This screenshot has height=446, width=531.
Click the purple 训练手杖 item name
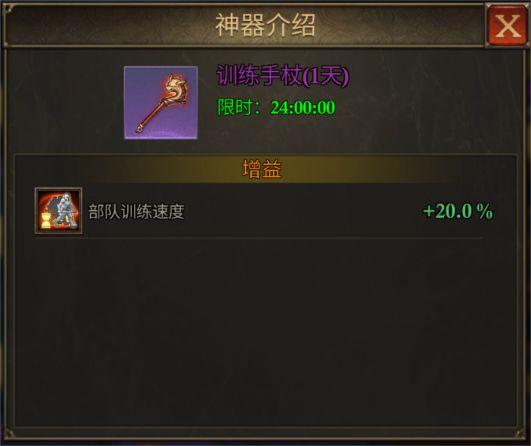[259, 75]
